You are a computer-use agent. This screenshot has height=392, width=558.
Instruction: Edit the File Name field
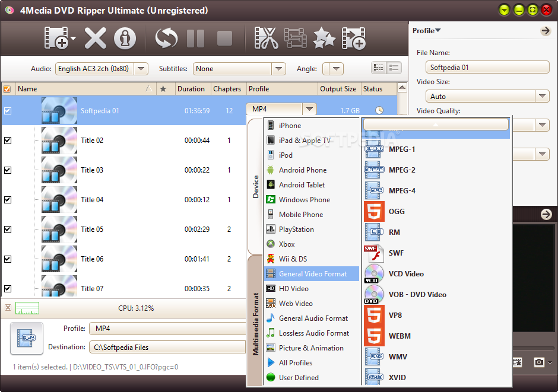487,67
